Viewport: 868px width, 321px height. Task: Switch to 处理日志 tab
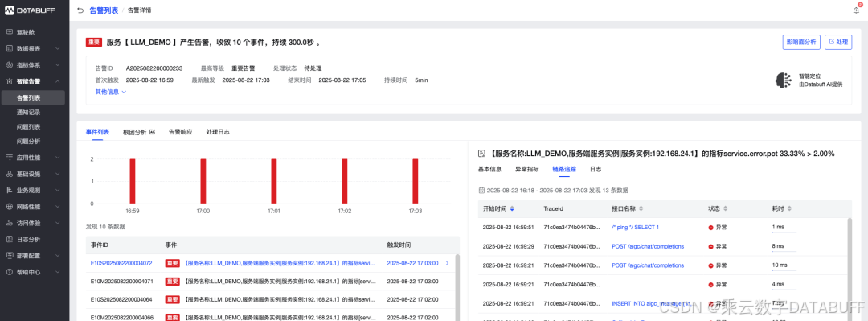[218, 132]
